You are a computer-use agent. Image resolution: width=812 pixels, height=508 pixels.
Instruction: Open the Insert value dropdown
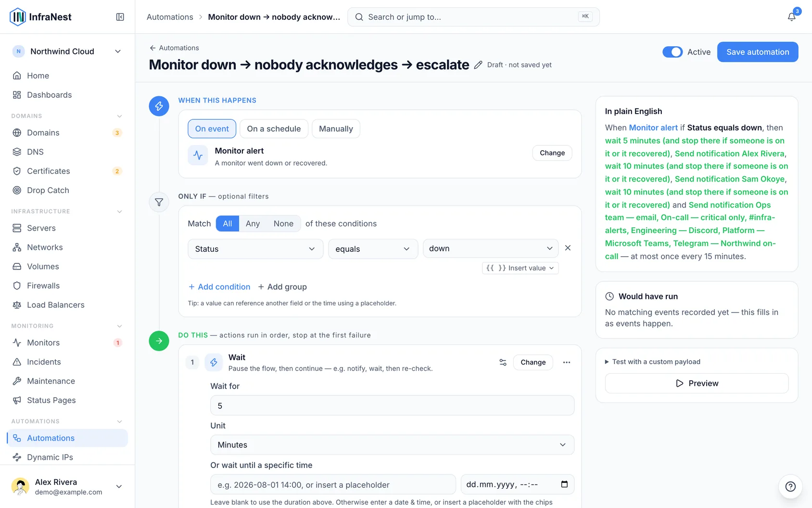click(x=520, y=268)
